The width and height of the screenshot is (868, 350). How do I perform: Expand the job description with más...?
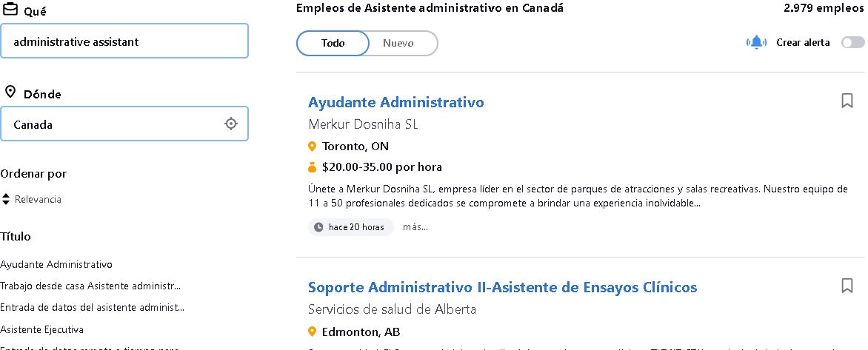(415, 226)
